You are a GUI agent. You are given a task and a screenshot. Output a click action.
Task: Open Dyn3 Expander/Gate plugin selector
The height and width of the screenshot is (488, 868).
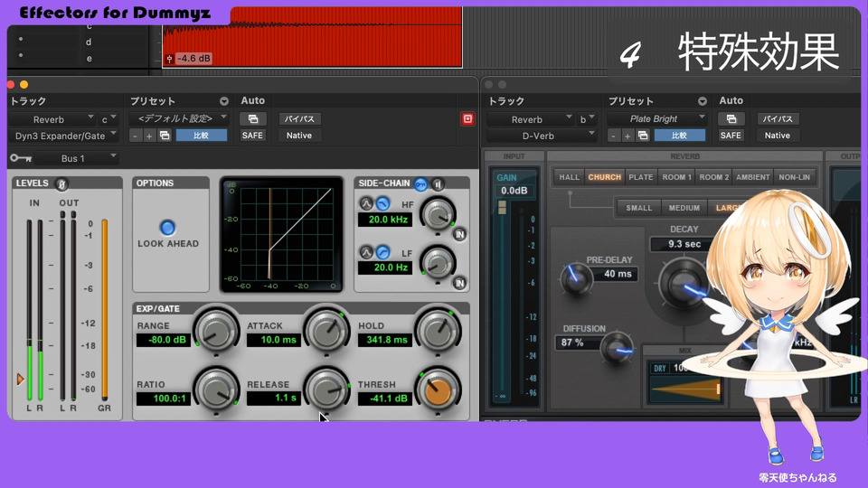pyautogui.click(x=63, y=136)
